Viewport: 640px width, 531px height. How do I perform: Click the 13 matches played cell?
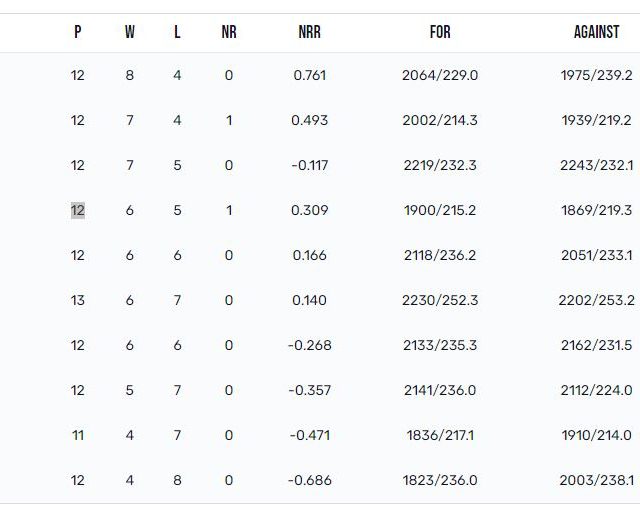click(x=78, y=300)
